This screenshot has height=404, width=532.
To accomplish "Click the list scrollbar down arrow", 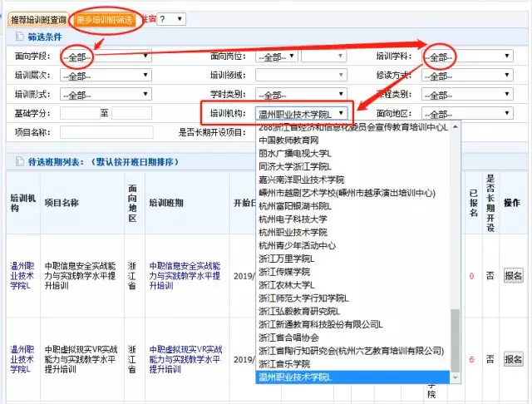I will pyautogui.click(x=456, y=378).
